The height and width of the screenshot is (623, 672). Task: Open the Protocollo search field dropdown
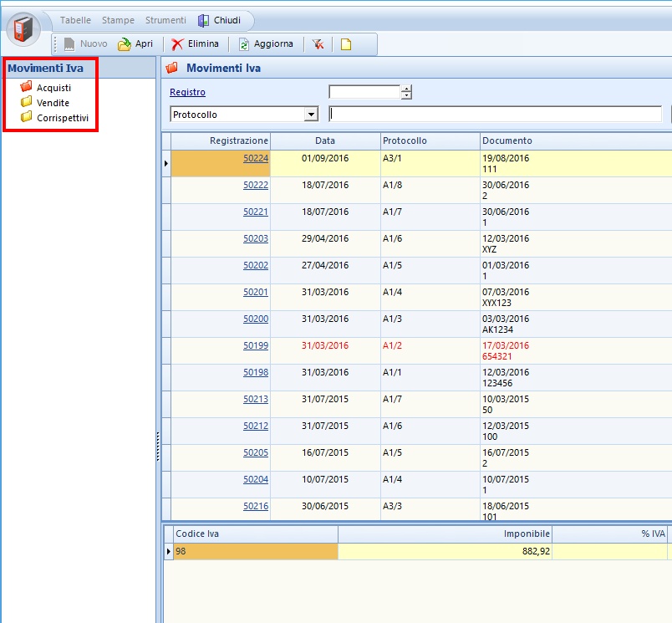312,115
